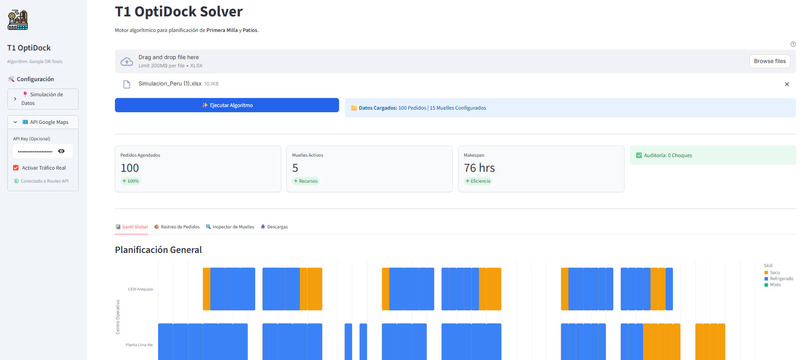Click the T1 OptiDock factory logo
Viewport: 806px width, 360px height.
17,20
